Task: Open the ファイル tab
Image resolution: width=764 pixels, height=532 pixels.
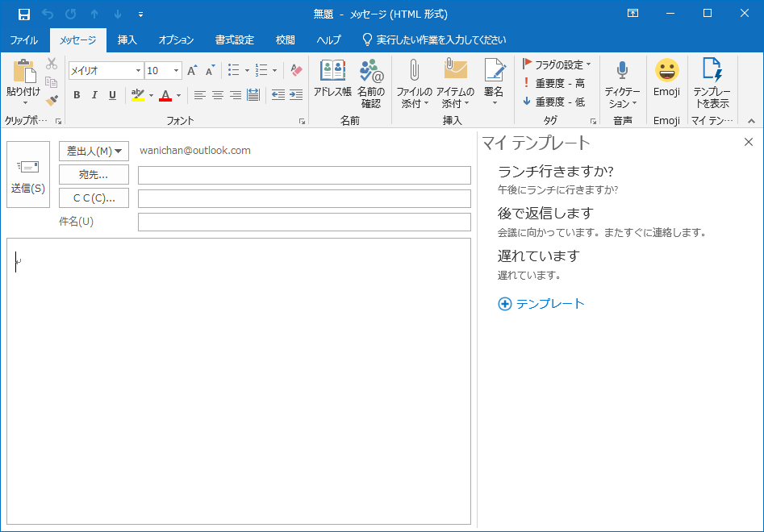Action: (24, 40)
